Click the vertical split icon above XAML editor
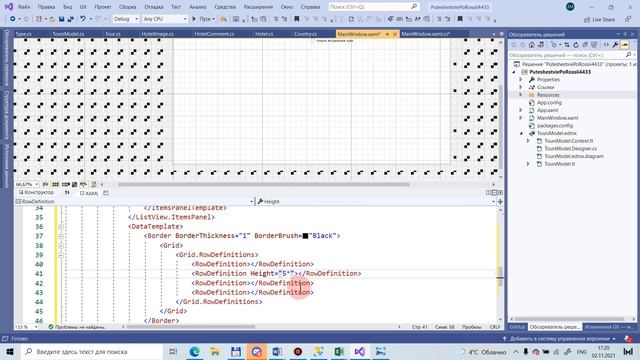640x360 pixels. tap(489, 193)
